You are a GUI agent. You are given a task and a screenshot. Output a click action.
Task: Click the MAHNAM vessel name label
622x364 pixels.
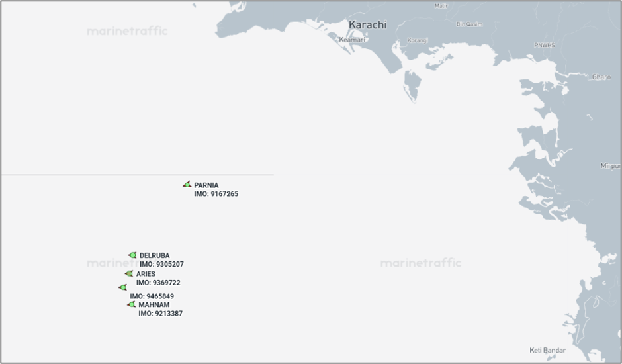click(154, 305)
